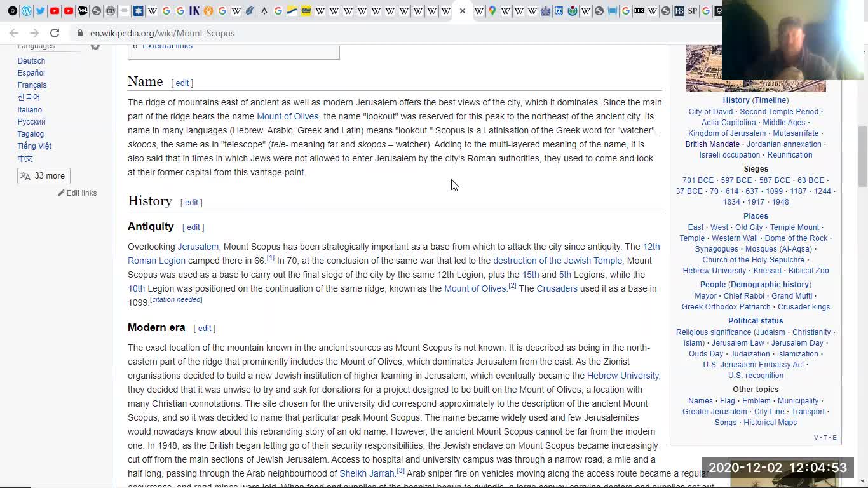Switch to the Google Maps browser tab
This screenshot has width=868, height=488.
click(492, 11)
